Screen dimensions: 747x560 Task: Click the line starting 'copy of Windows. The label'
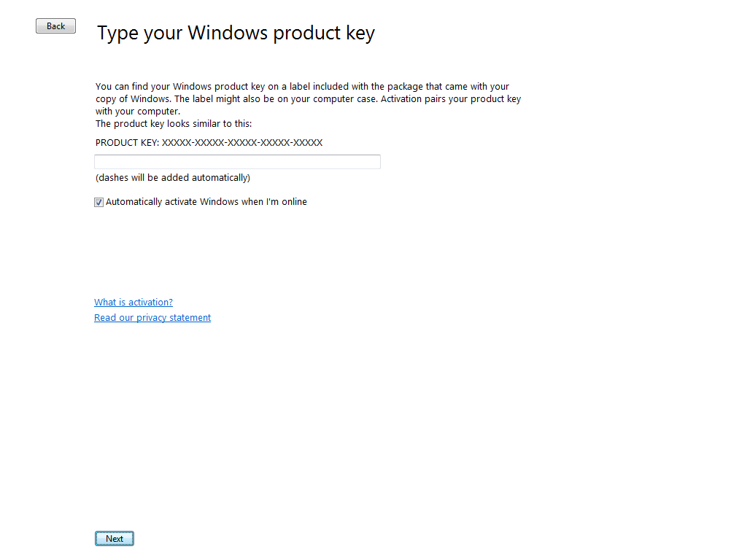tap(308, 99)
